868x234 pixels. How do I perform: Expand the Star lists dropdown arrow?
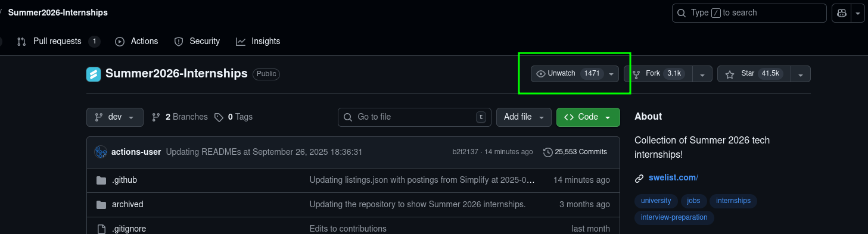pyautogui.click(x=801, y=74)
